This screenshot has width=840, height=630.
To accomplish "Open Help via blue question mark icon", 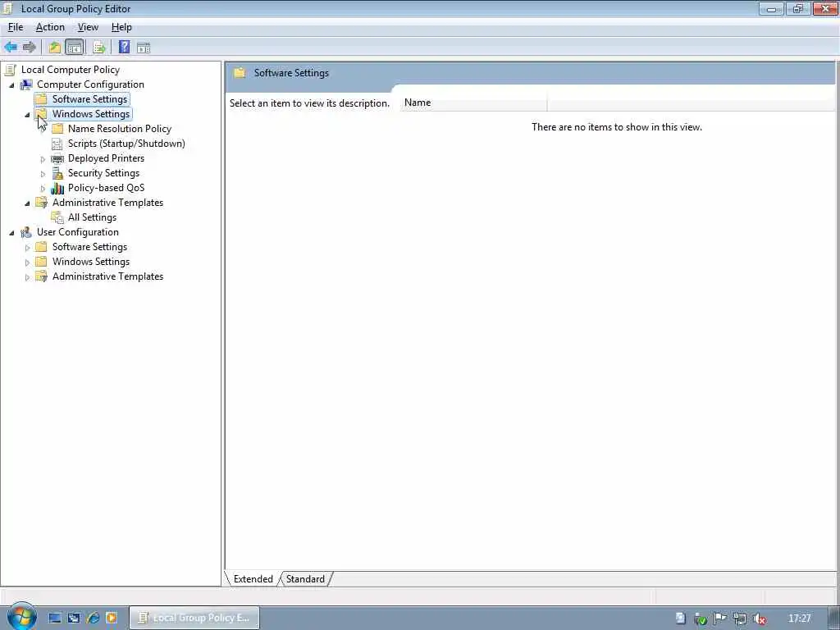I will coord(125,47).
